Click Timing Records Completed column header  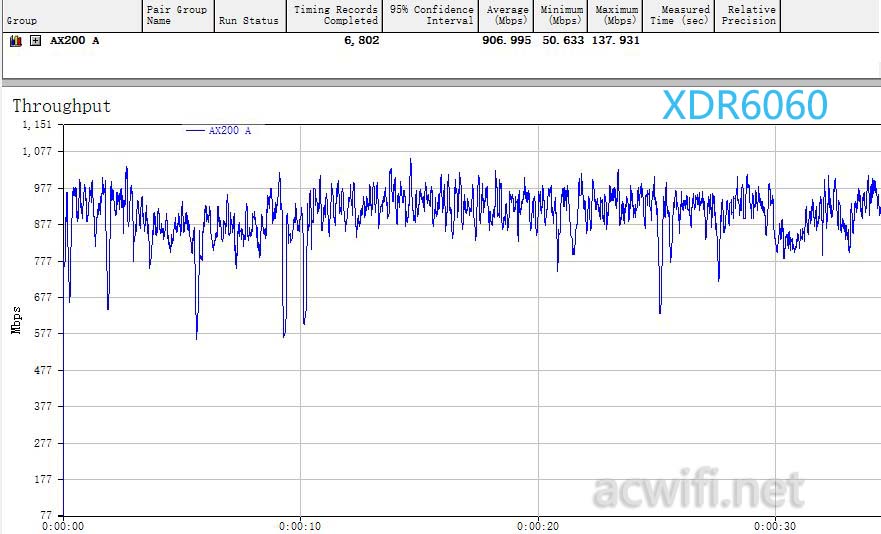pyautogui.click(x=335, y=16)
